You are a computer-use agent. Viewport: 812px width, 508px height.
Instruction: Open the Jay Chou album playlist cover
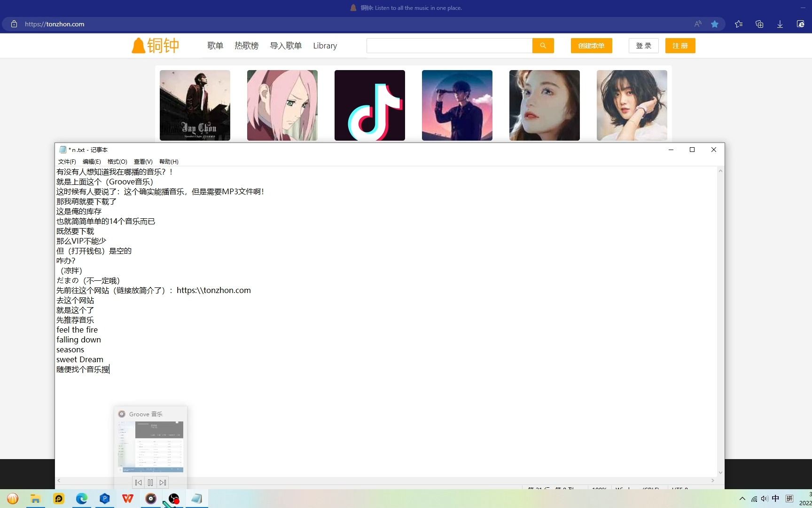pos(195,105)
